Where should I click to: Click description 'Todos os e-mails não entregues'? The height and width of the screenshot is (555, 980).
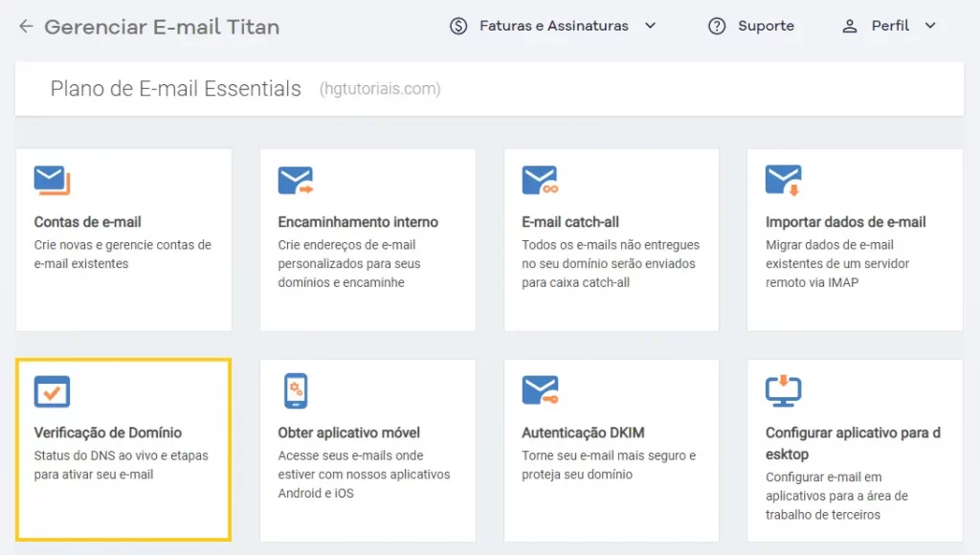click(x=611, y=264)
